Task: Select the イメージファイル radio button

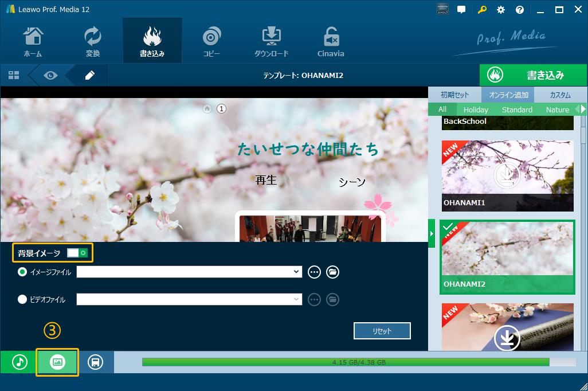Action: (22, 272)
